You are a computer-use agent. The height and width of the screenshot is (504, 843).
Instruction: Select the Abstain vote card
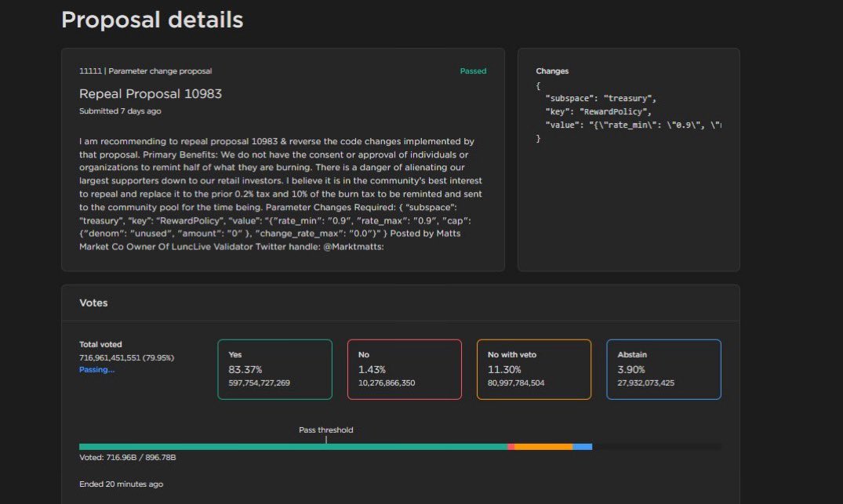(663, 369)
